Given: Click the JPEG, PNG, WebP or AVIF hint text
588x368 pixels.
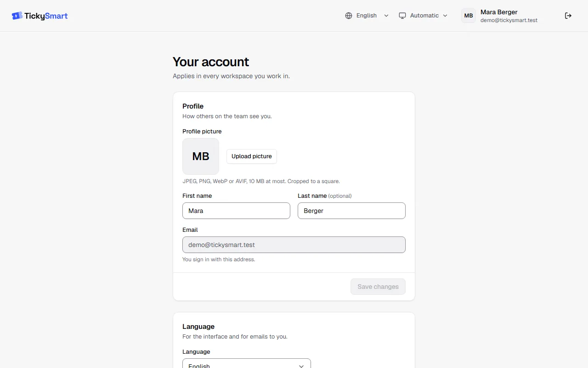Looking at the screenshot, I should [x=261, y=181].
